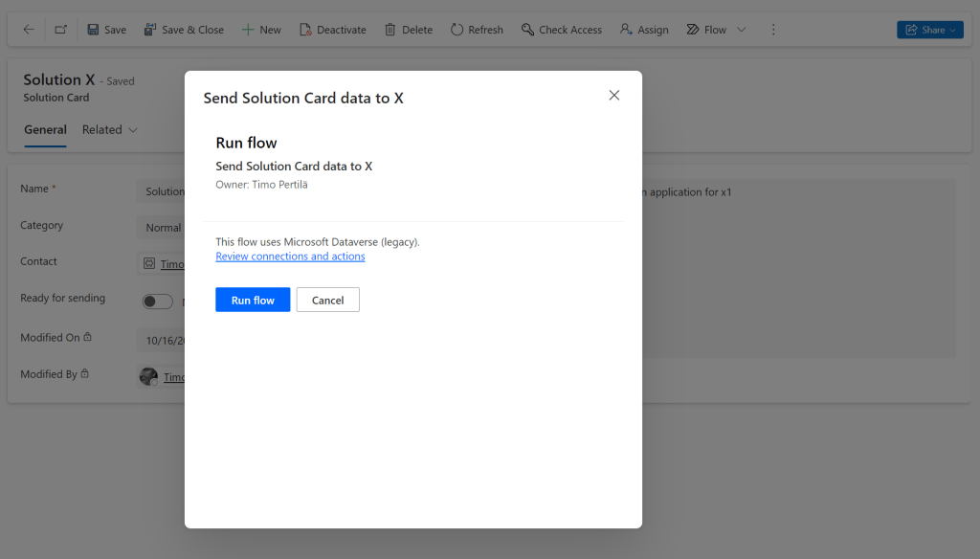Click the Run flow button

click(x=253, y=301)
